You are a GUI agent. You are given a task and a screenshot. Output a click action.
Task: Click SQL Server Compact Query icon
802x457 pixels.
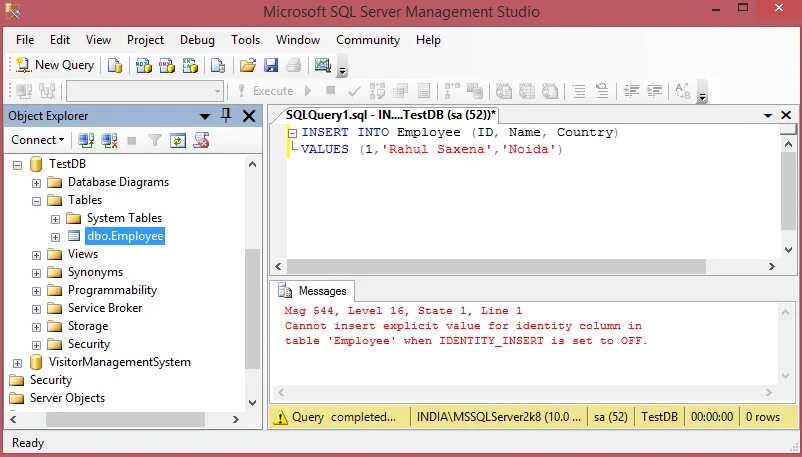click(x=218, y=66)
